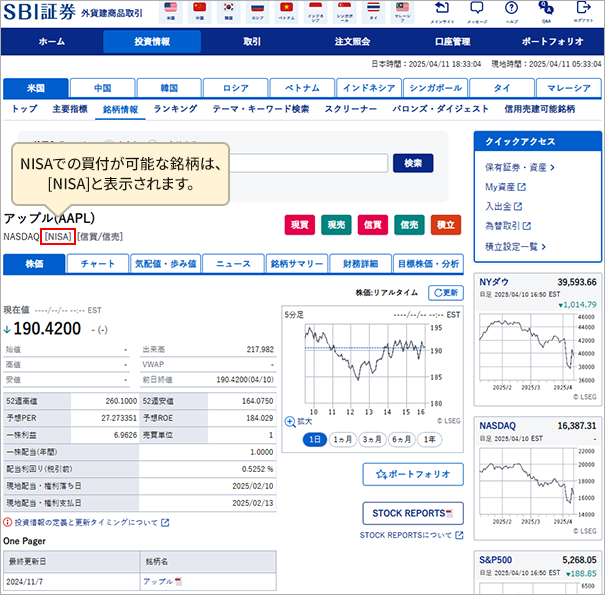Switch to the ニュース stock tab
The height and width of the screenshot is (595, 605).
coord(233,264)
